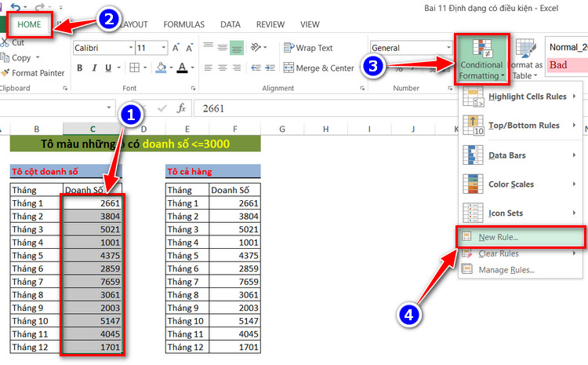Open the Clear Rules submenu
The image size is (588, 365).
point(521,254)
